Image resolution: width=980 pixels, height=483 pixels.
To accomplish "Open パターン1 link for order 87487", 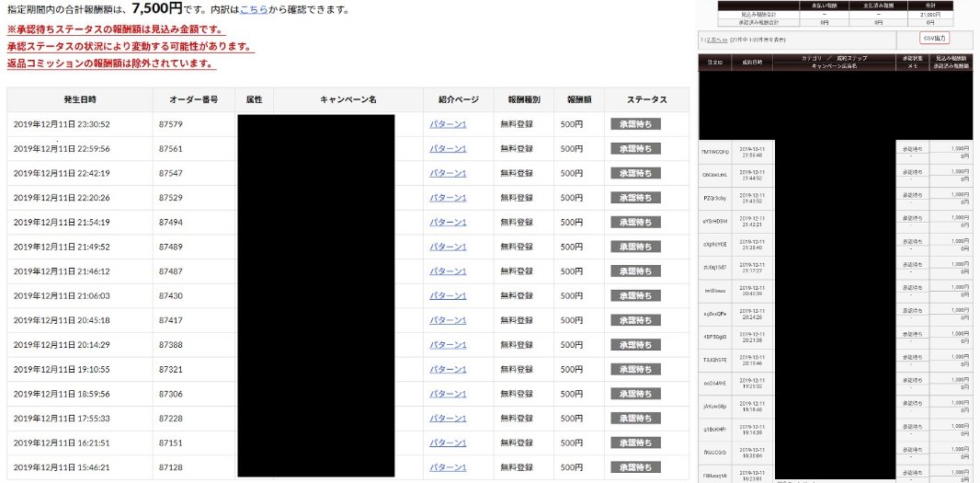I will (448, 271).
